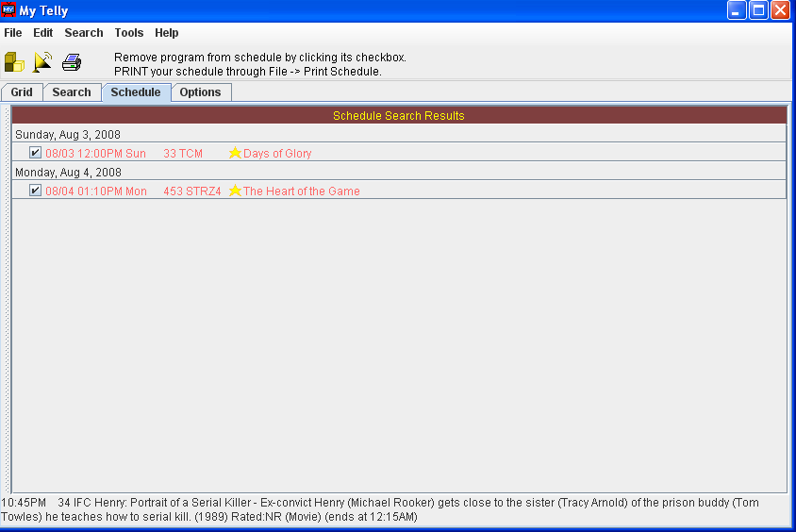Switch to the Search tab
The width and height of the screenshot is (796, 532).
[72, 92]
